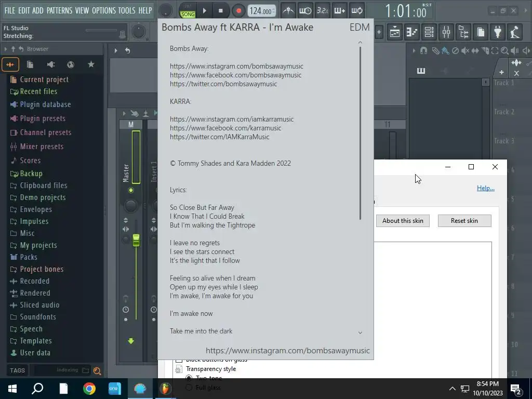Image resolution: width=532 pixels, height=399 pixels.
Task: Toggle the browser tree view icon
Action: click(463, 32)
